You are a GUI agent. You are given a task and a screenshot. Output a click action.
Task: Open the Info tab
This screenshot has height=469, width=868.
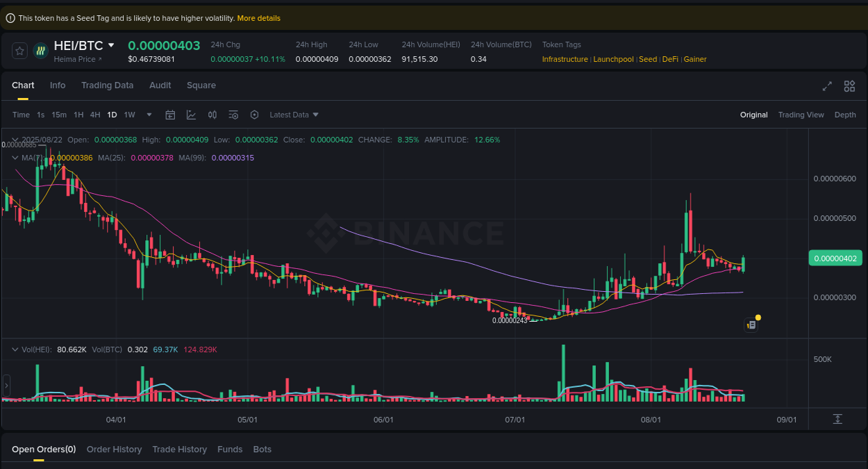coord(58,85)
